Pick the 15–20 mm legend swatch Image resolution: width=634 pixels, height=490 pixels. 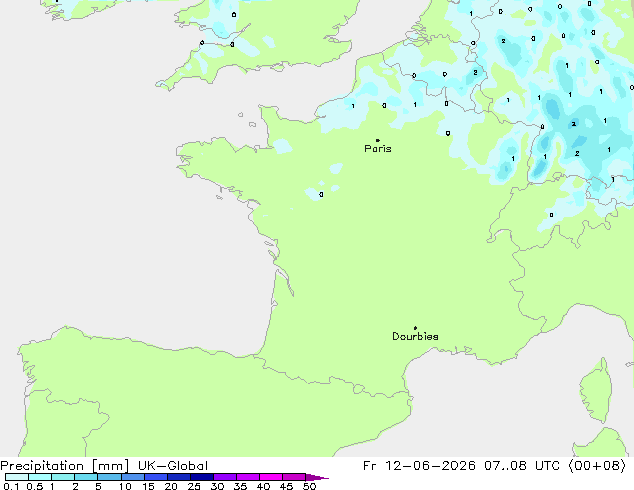click(x=155, y=477)
